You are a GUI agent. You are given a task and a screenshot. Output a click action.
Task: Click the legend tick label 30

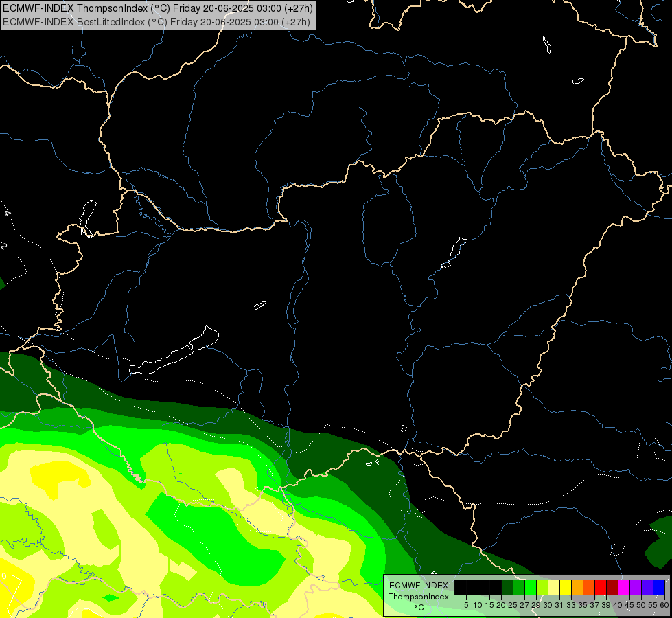coord(547,605)
